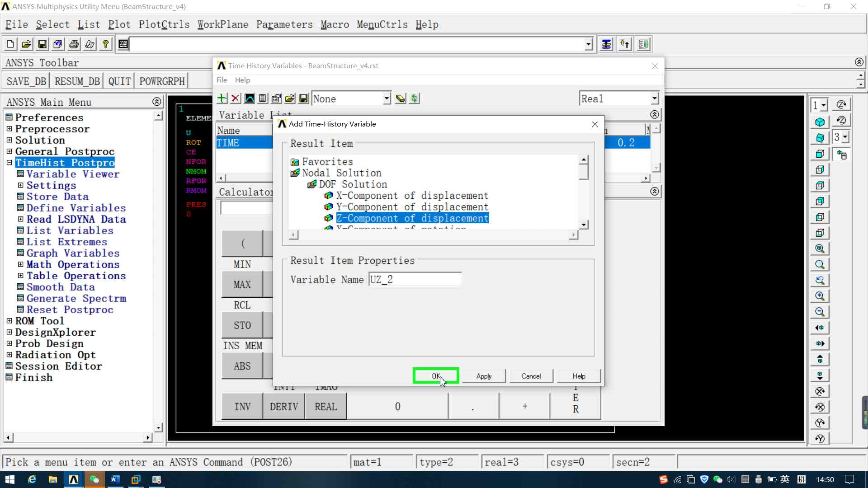Expand the Math Operations tree node
Screen dimensions: 868x488
pyautogui.click(x=20, y=264)
